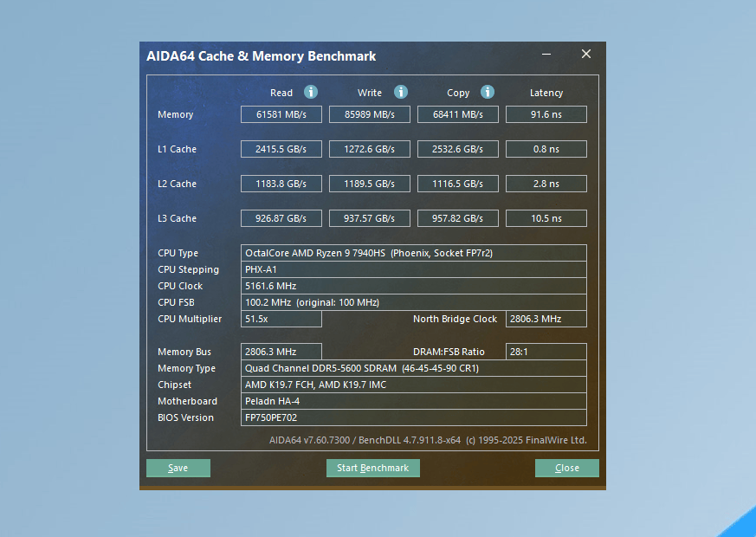Click the Save button
Screen dimensions: 756x537
(178, 468)
